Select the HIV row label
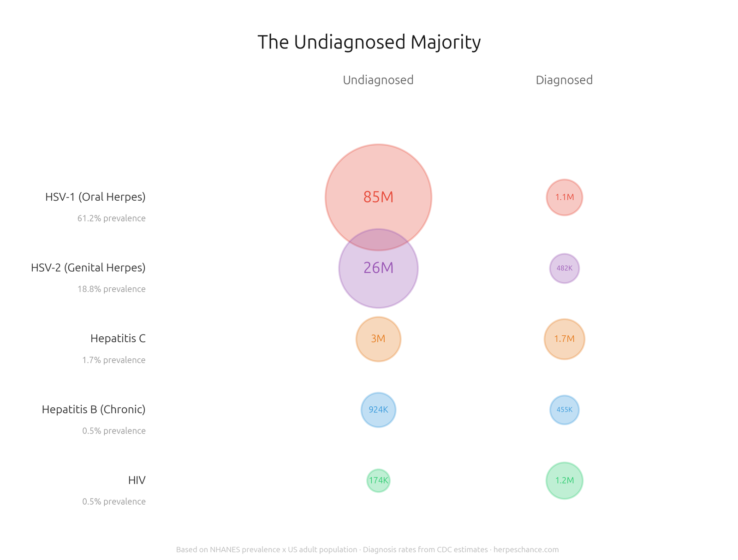Viewport: 738px width, 560px height. click(x=137, y=480)
